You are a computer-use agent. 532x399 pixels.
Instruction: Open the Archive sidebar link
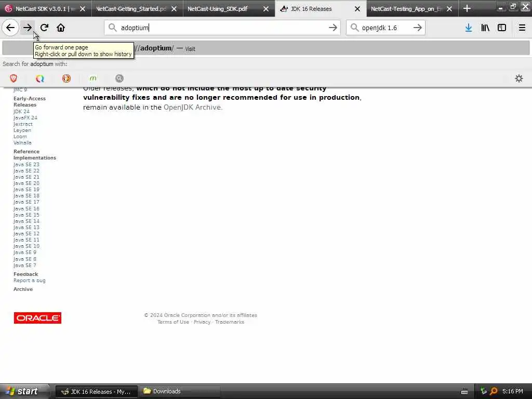[x=23, y=289]
